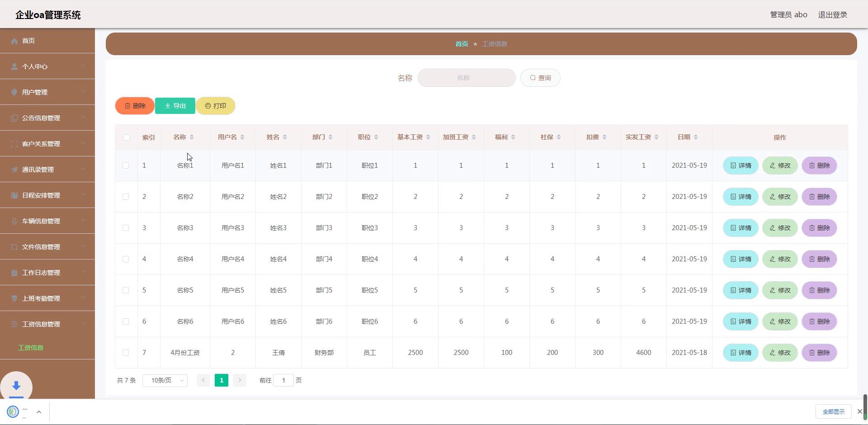868x425 pixels.
Task: Close the download bar with X
Action: (859, 411)
